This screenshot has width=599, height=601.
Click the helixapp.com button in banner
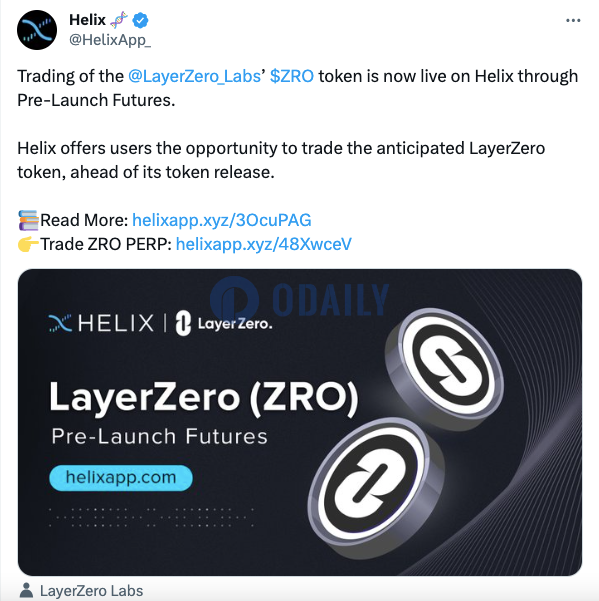(x=121, y=478)
